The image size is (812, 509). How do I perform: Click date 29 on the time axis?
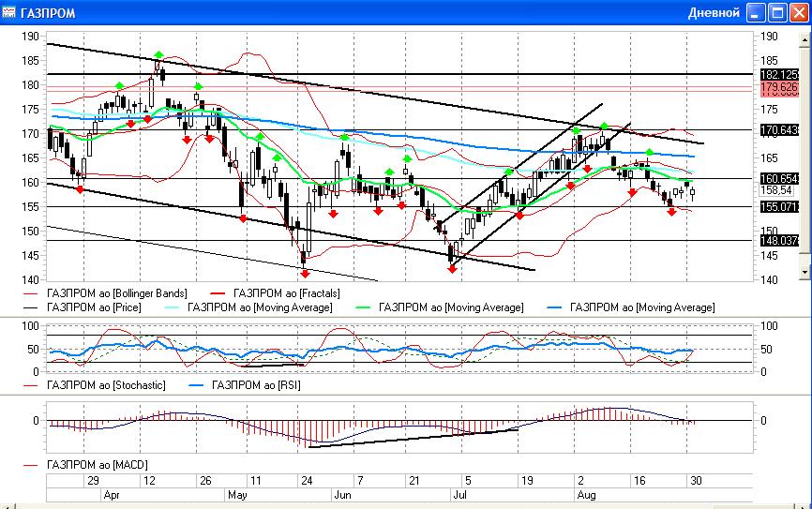point(93,481)
